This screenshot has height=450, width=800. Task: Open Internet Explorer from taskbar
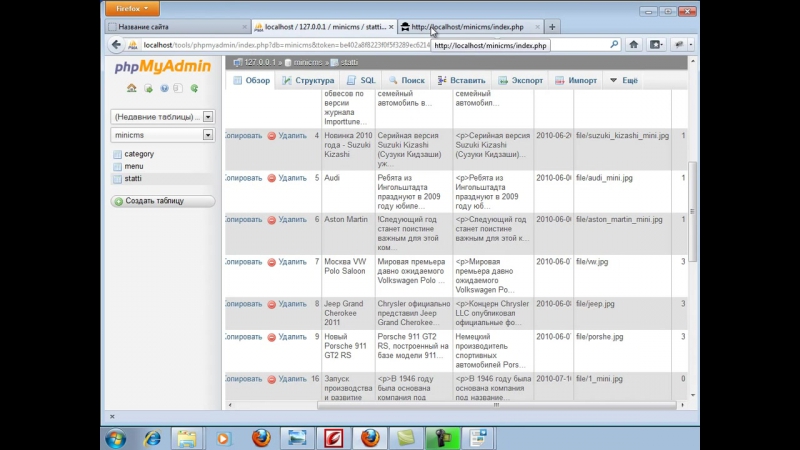point(152,439)
